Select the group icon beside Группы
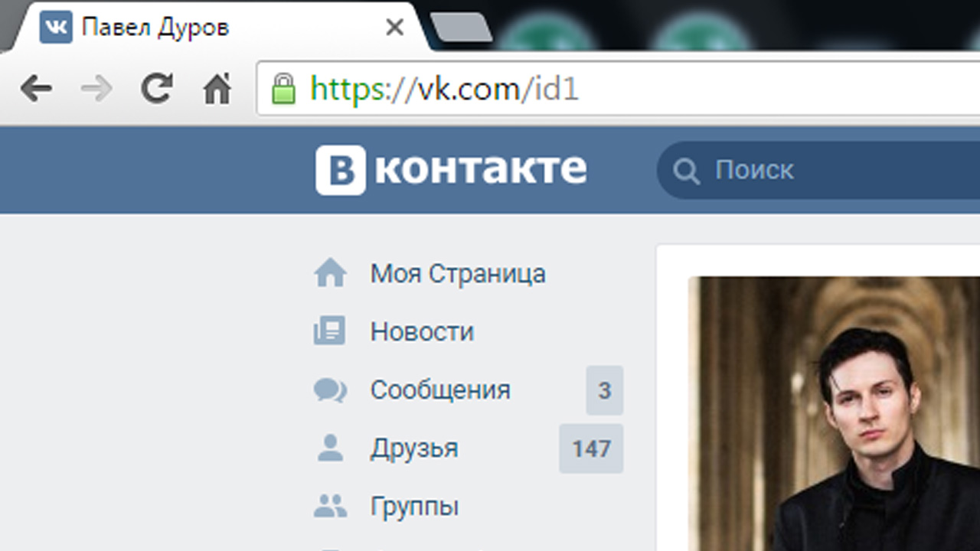The height and width of the screenshot is (551, 980). click(329, 505)
